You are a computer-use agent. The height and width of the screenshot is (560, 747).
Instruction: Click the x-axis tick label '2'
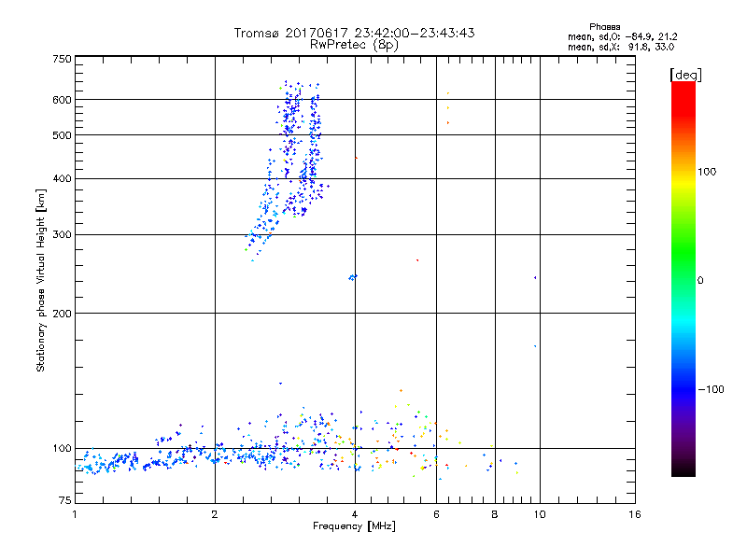[215, 514]
